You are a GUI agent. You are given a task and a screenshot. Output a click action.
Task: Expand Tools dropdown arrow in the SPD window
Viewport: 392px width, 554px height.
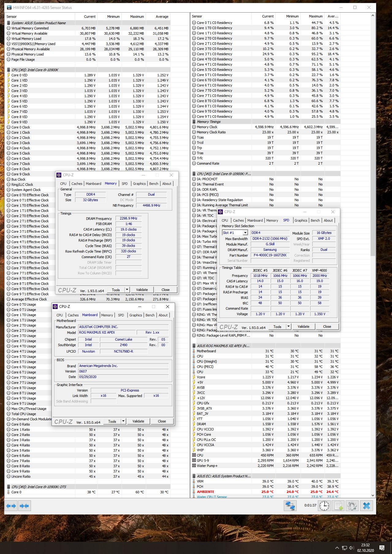(x=288, y=327)
